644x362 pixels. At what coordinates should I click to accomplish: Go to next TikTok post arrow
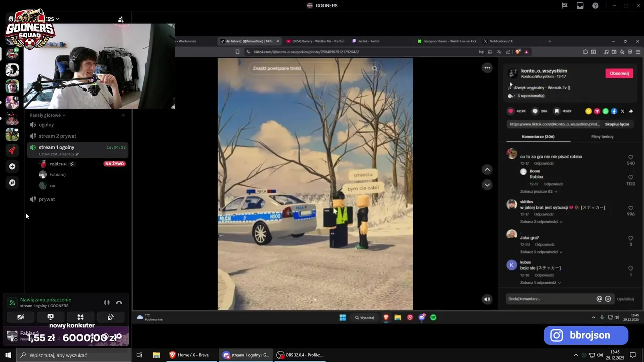(487, 185)
